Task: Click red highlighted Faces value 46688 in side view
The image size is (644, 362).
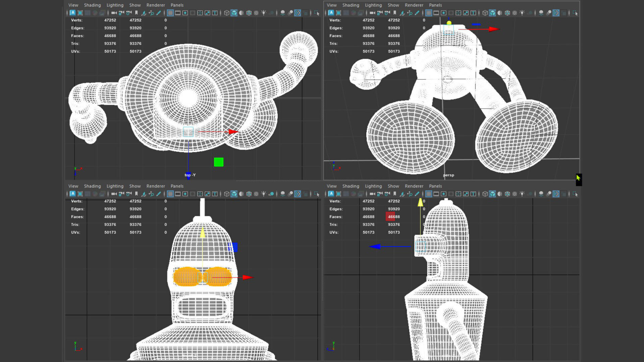Action: click(x=393, y=217)
